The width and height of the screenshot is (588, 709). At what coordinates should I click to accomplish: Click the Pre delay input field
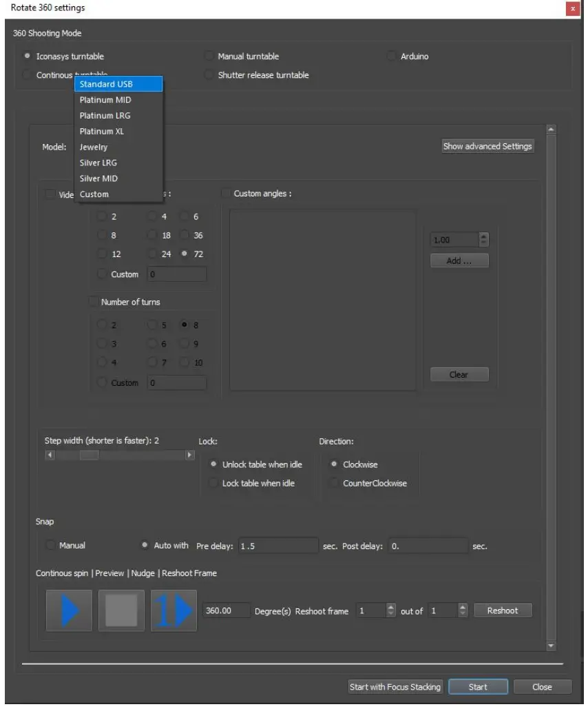click(278, 546)
